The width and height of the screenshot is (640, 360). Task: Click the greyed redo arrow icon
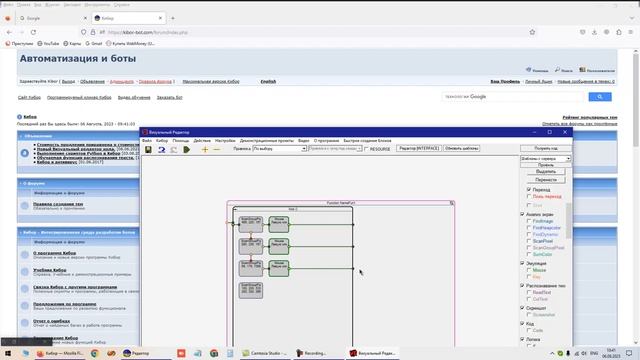tap(174, 150)
